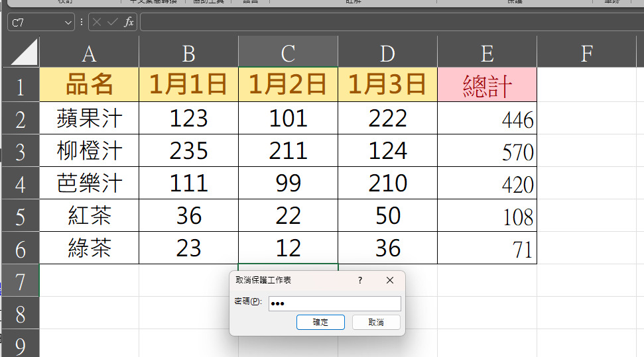
Task: Click cell containing 111
Action: click(x=188, y=183)
